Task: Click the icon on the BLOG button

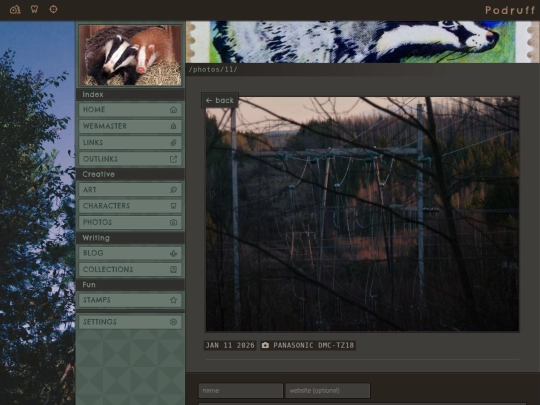Action: point(173,253)
